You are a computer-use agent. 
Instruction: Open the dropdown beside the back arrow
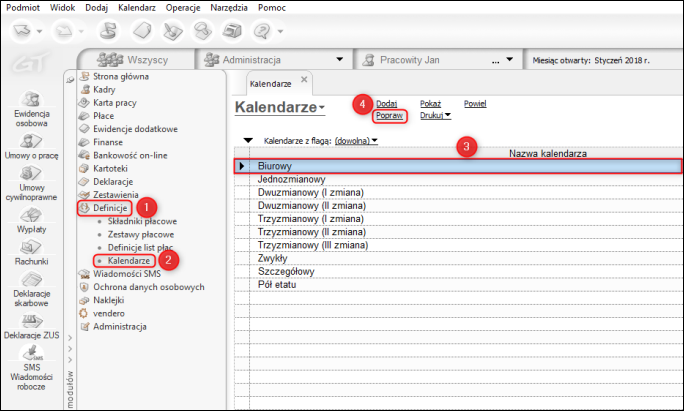coord(39,31)
